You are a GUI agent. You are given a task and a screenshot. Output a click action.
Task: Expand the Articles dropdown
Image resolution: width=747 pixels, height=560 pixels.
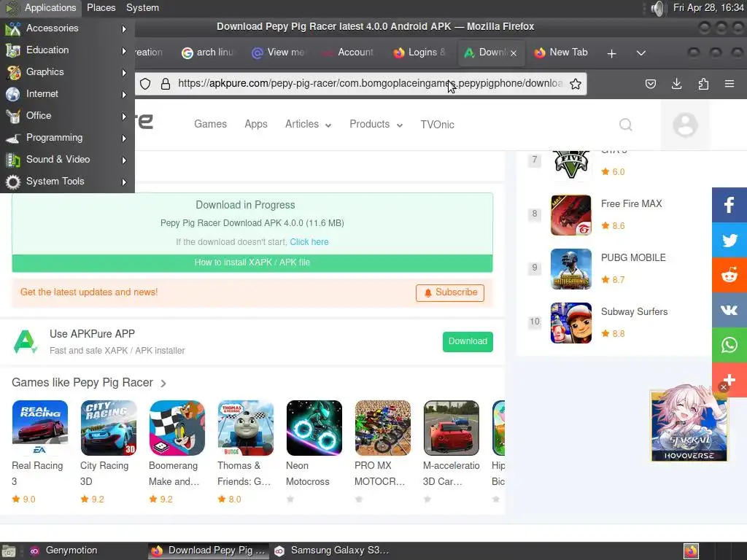pyautogui.click(x=309, y=124)
